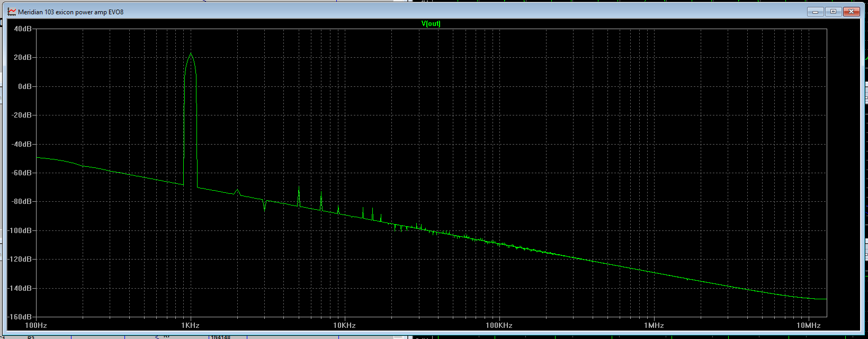Click the -100dB vertical axis label

tap(20, 230)
